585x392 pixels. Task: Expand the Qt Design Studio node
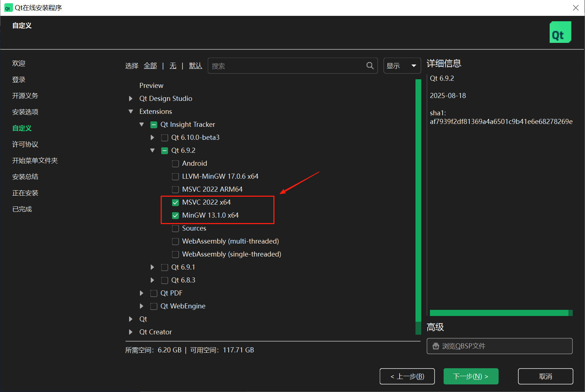point(131,98)
